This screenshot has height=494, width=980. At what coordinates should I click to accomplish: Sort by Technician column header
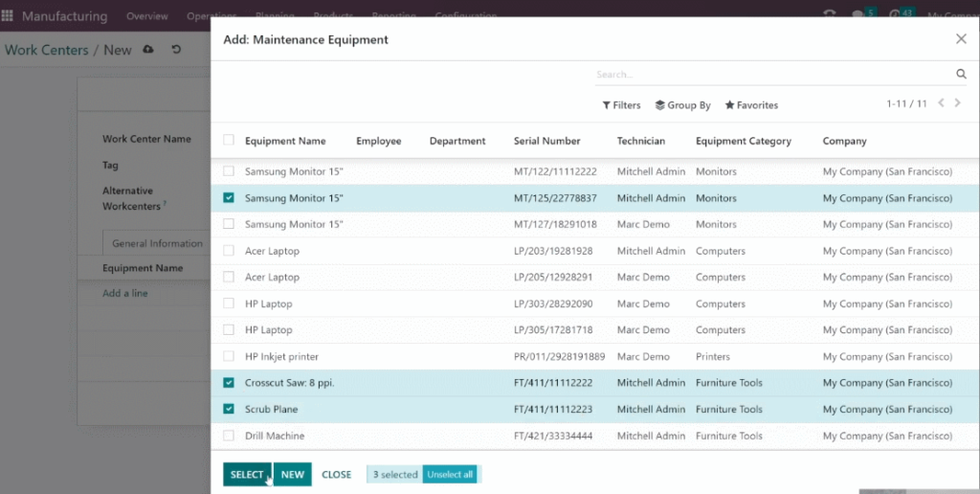point(640,141)
